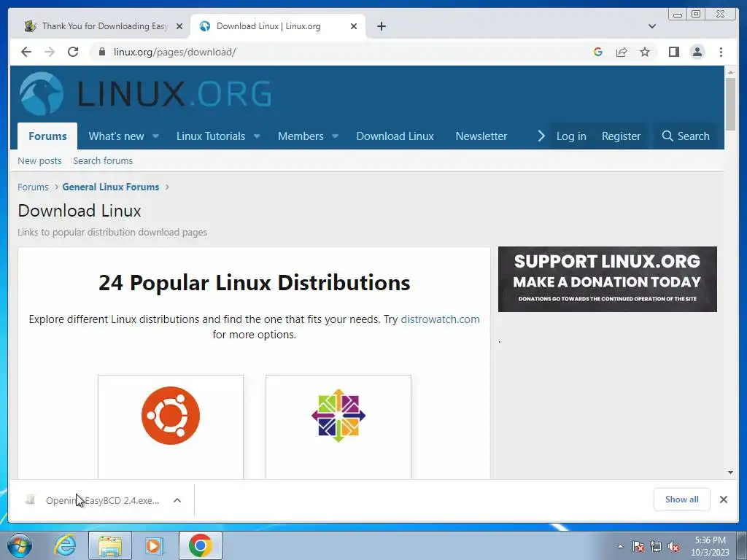Open the What's new menu item

pos(116,136)
